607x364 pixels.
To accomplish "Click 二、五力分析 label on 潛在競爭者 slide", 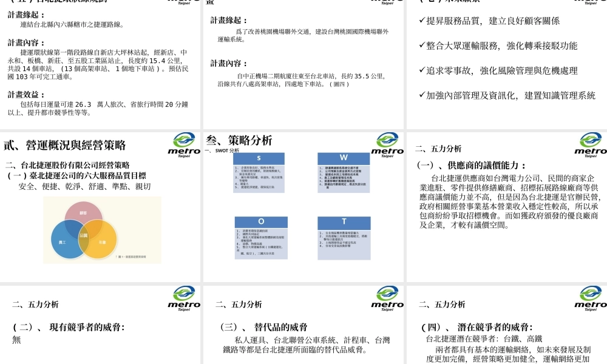I will (442, 305).
